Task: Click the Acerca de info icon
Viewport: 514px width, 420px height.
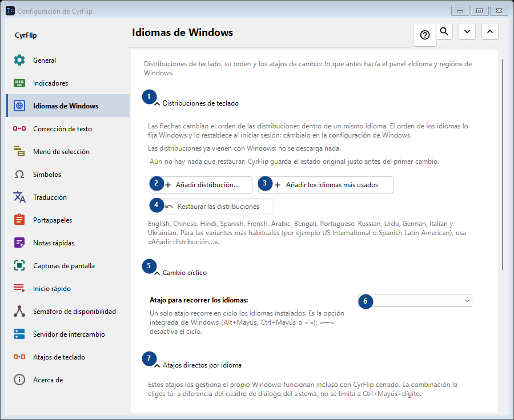Action: [19, 379]
